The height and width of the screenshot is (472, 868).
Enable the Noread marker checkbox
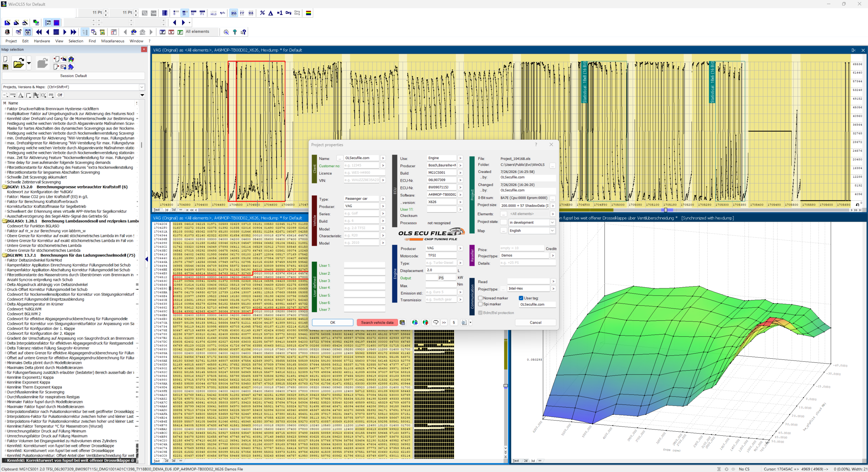[480, 298]
